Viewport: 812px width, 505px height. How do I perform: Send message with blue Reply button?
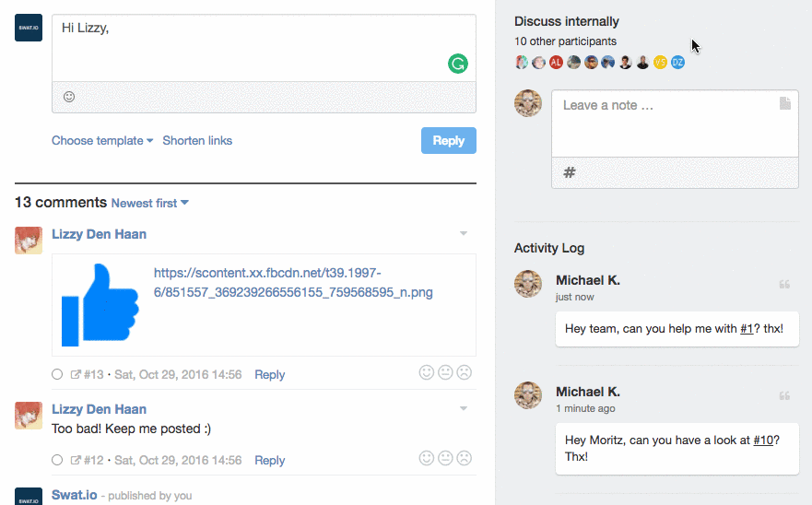(449, 141)
